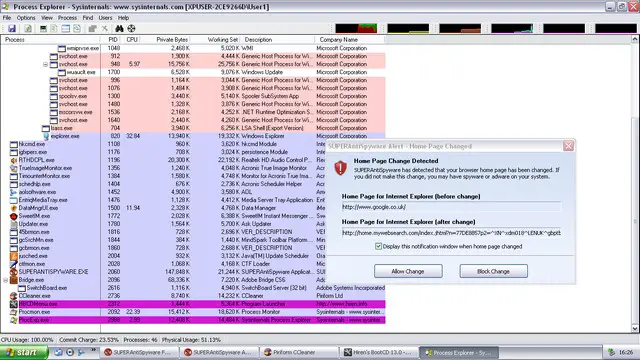Click the Save toolbar icon
640x360 pixels.
[12, 29]
